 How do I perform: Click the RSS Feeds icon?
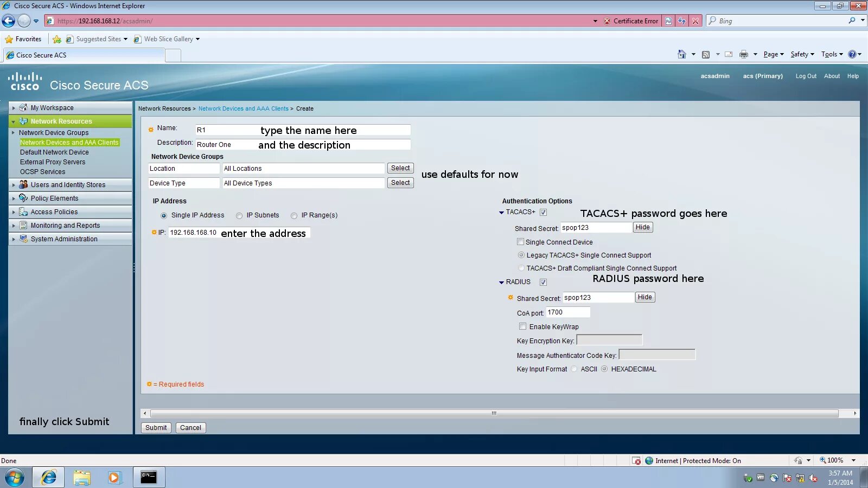[x=706, y=54]
